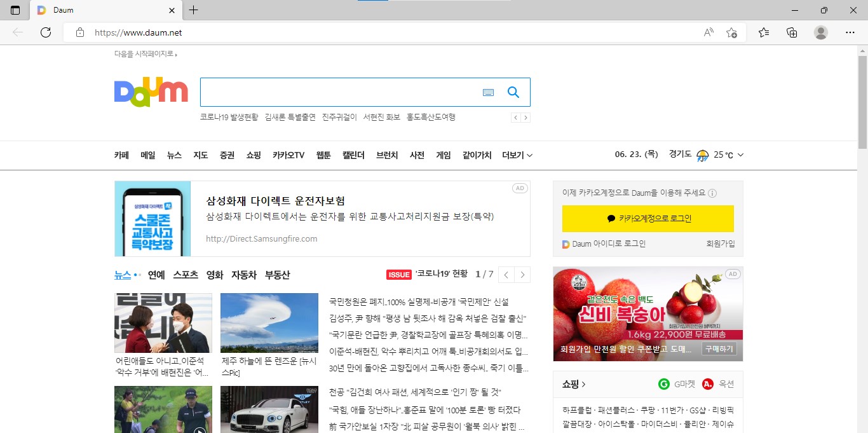Open the Favorites list icon
868x433 pixels.
coord(764,32)
